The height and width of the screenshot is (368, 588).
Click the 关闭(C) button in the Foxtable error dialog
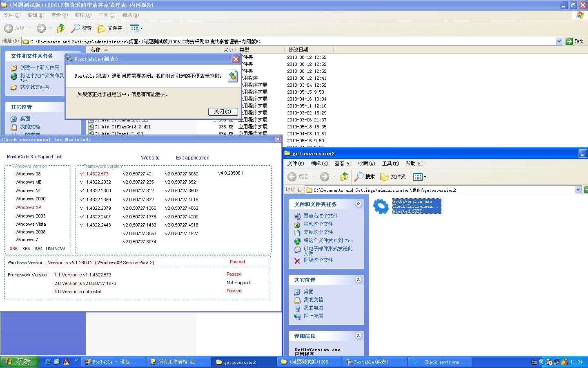coord(223,112)
